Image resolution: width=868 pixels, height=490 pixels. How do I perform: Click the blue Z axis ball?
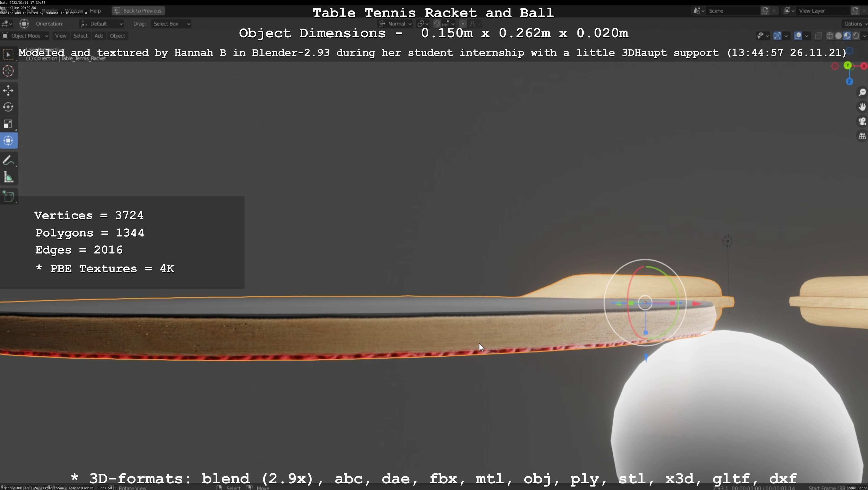coord(849,82)
